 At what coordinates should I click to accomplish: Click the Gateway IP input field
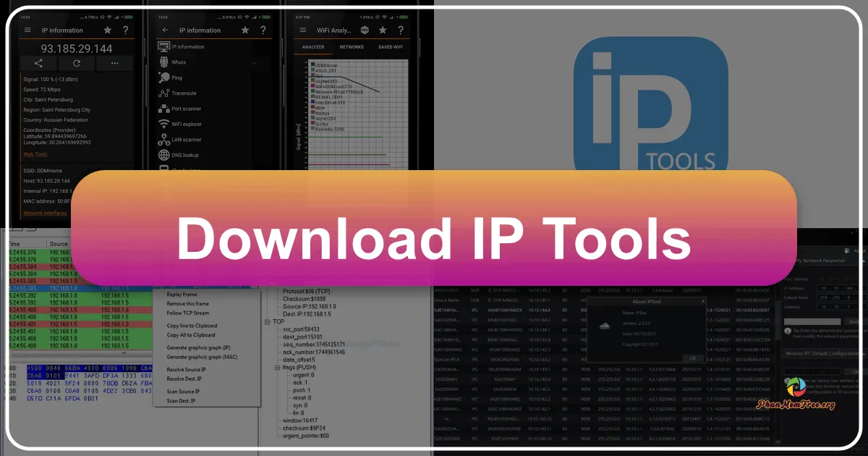click(x=836, y=307)
